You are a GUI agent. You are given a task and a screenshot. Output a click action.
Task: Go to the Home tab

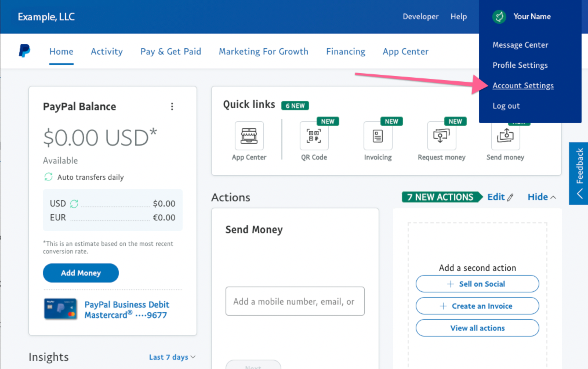[x=61, y=52]
